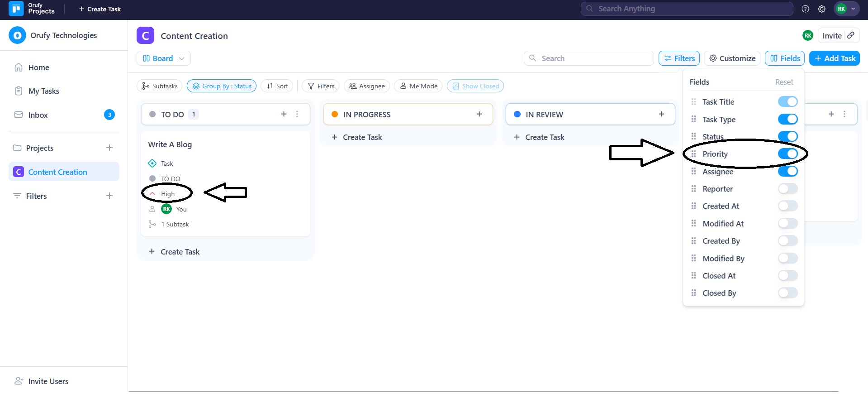868x394 pixels.
Task: Click the plus icon next to Projects
Action: [109, 148]
